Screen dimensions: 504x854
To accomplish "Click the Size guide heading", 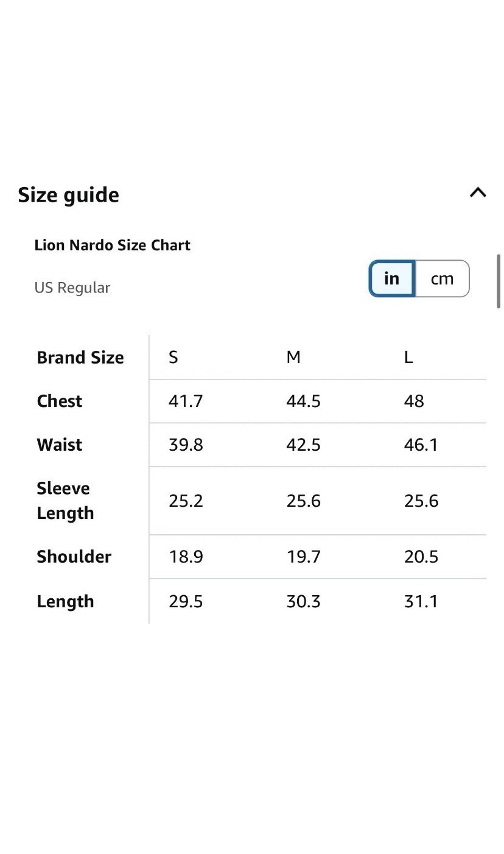I will (69, 195).
